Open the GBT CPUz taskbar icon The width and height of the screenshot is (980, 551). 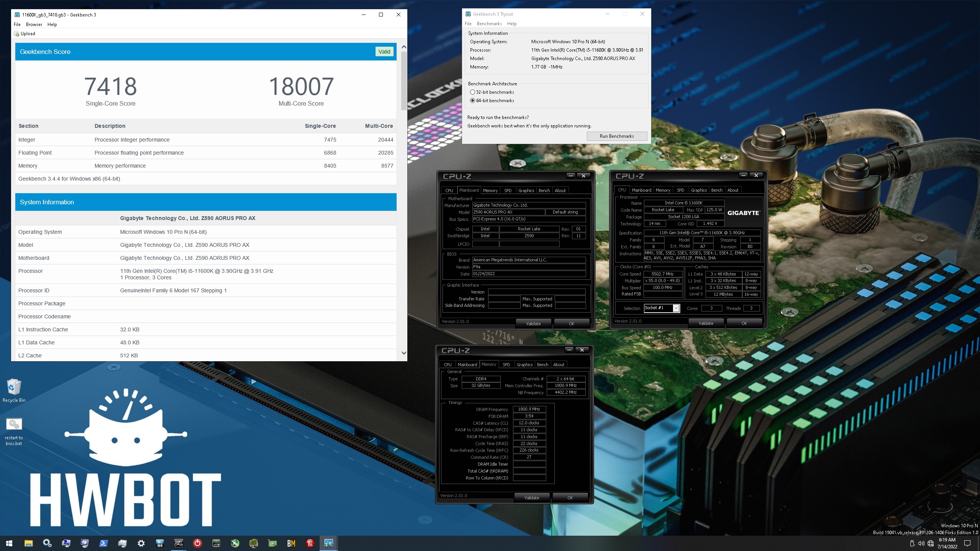(179, 543)
